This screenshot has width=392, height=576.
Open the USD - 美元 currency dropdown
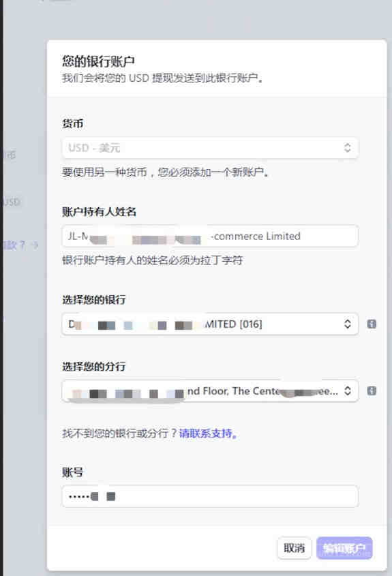pos(210,148)
